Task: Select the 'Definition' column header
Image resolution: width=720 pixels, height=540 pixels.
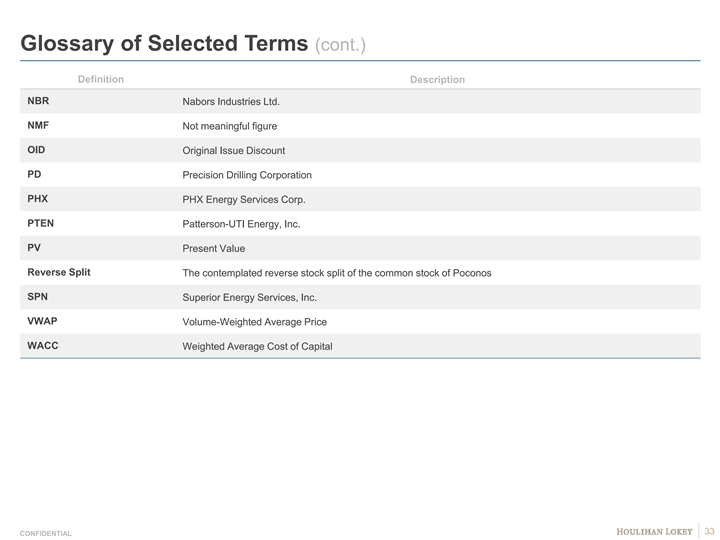Action: (x=101, y=79)
